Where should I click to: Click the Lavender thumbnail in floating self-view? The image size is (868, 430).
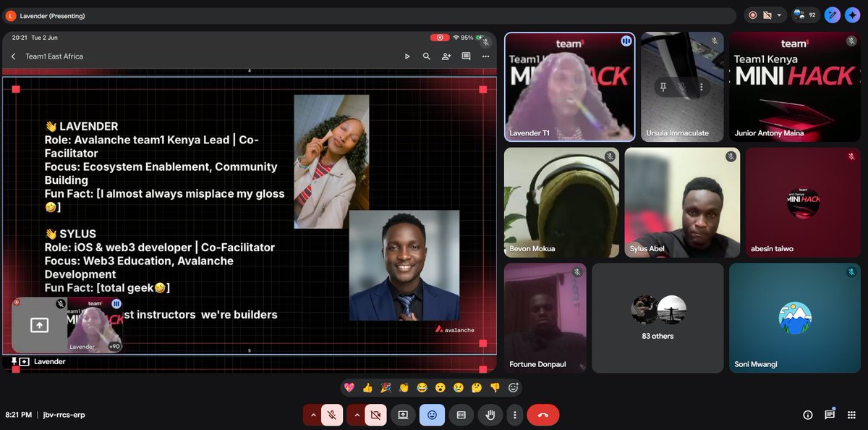pyautogui.click(x=95, y=324)
